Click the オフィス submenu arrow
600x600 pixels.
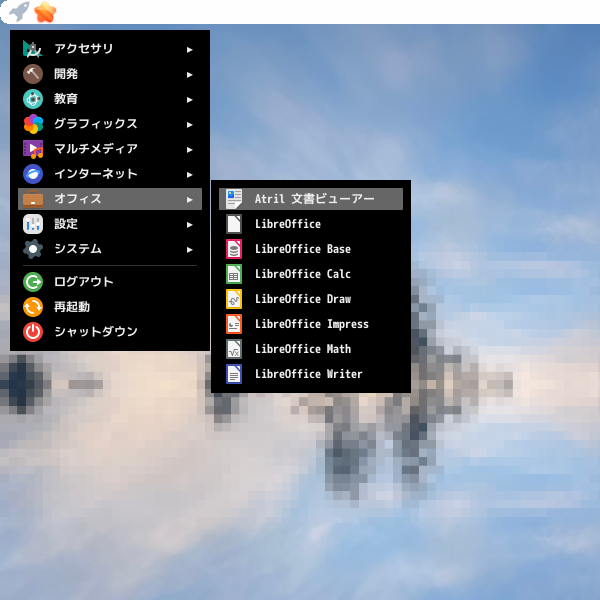tap(189, 200)
